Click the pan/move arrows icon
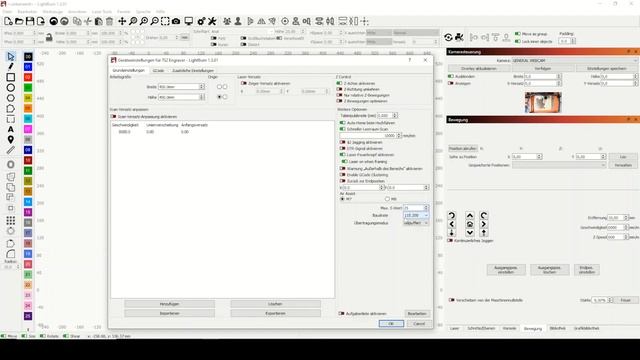Viewport: 640px width, 360px height. (x=122, y=21)
